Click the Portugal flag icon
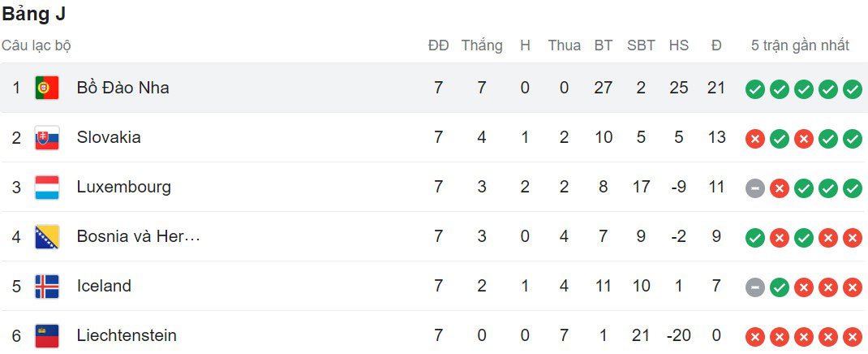 [46, 88]
